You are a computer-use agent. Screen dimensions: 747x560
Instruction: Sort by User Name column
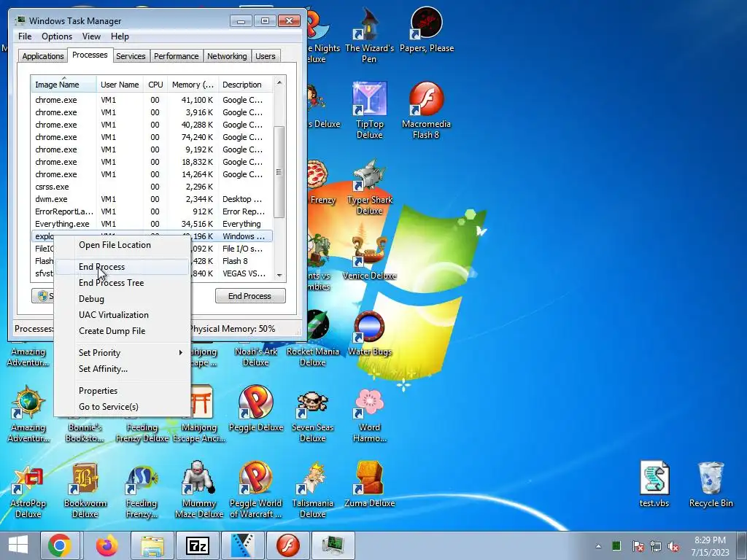coord(120,85)
